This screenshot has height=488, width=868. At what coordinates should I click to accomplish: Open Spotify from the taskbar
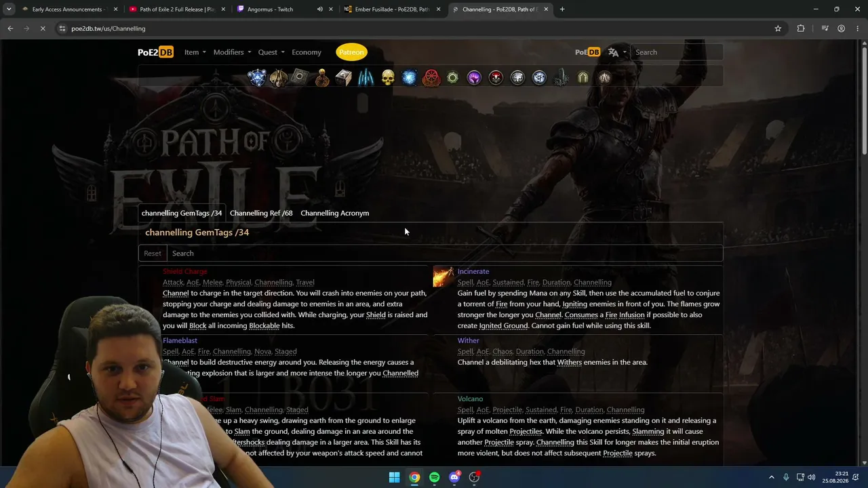pyautogui.click(x=434, y=477)
